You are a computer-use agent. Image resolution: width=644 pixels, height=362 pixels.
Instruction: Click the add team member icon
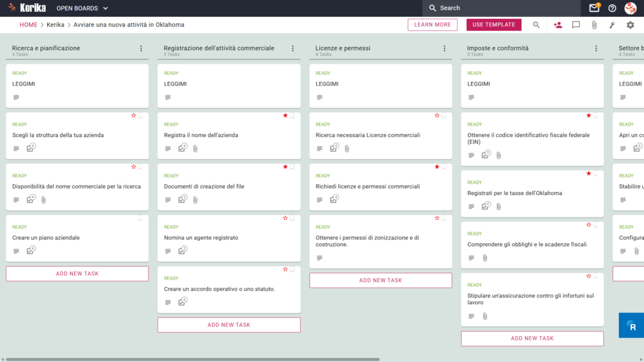point(558,25)
